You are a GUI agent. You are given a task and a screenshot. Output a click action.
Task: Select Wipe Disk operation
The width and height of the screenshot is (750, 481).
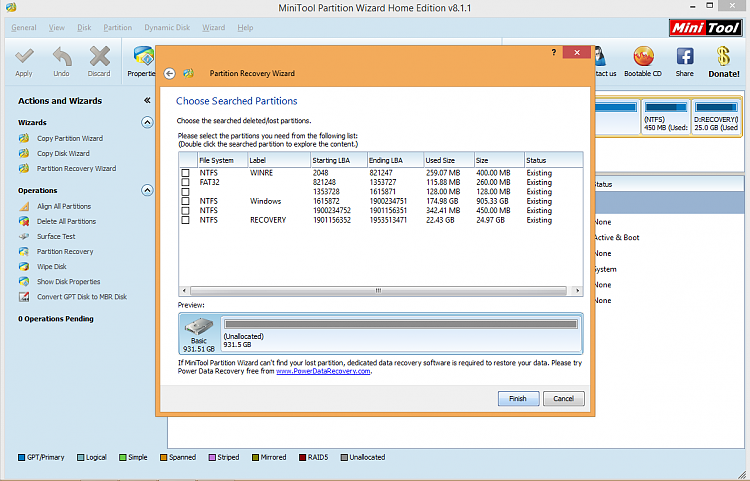(52, 266)
